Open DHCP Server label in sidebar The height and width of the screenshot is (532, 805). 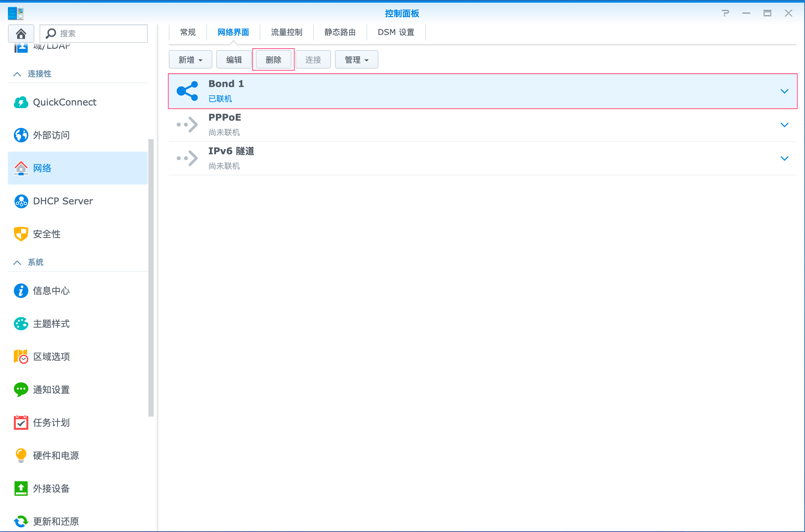coord(63,201)
